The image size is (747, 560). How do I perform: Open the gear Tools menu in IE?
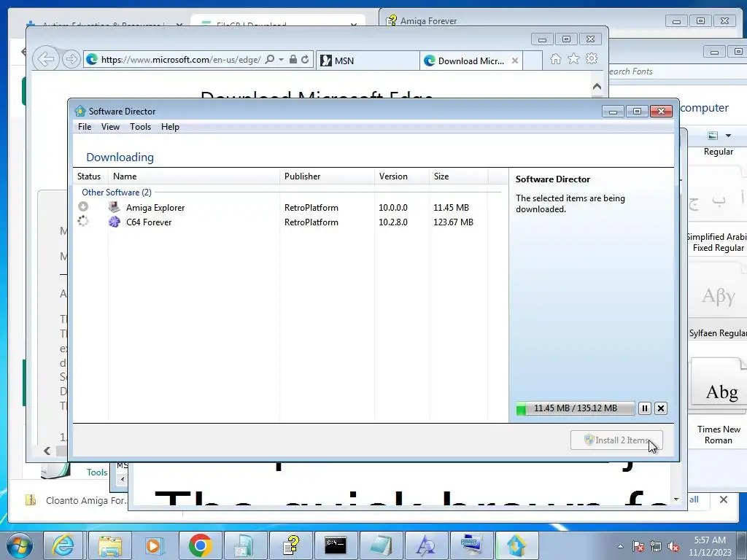[592, 58]
